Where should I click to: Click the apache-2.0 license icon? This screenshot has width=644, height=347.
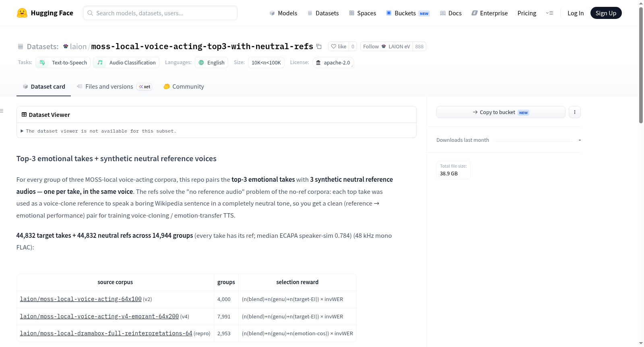tap(318, 62)
